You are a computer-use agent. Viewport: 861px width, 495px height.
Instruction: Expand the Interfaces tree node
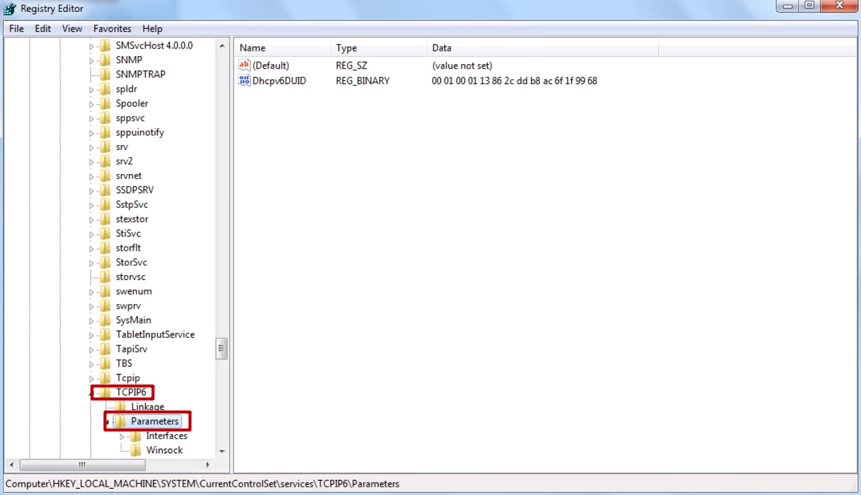[x=122, y=436]
